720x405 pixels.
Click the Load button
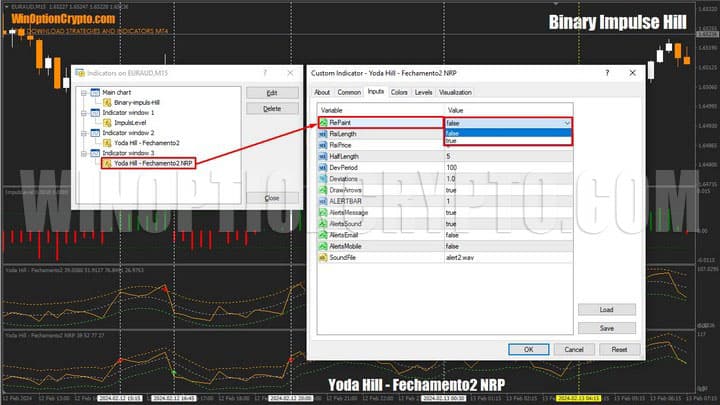click(x=607, y=309)
